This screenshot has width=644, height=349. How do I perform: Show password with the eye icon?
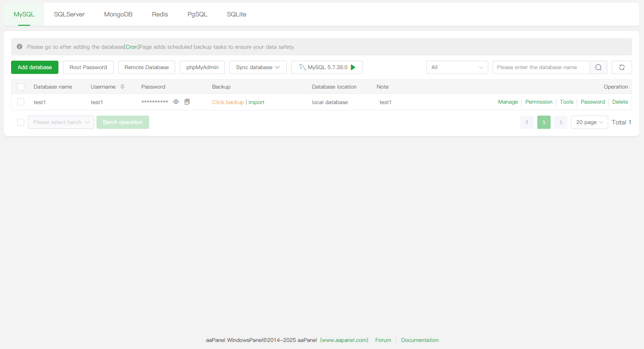coord(176,102)
